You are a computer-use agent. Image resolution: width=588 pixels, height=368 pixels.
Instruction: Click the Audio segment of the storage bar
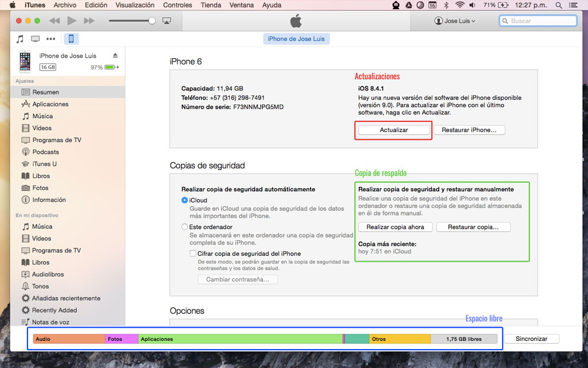point(69,339)
